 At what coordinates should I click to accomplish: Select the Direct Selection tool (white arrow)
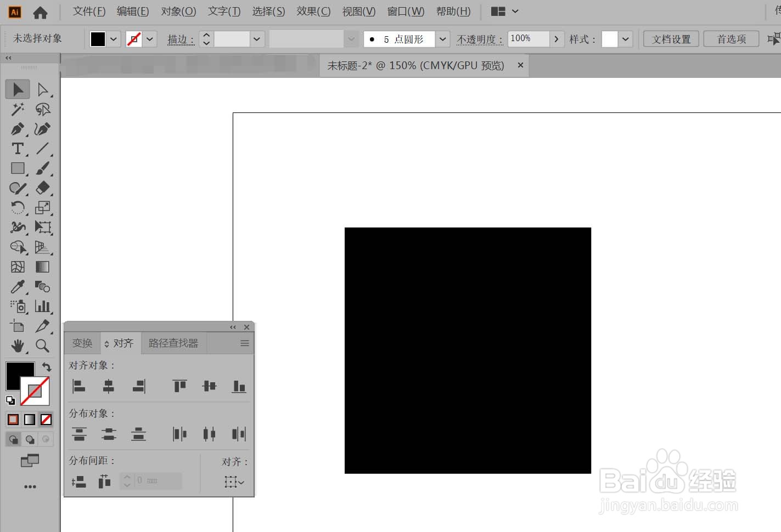(42, 89)
